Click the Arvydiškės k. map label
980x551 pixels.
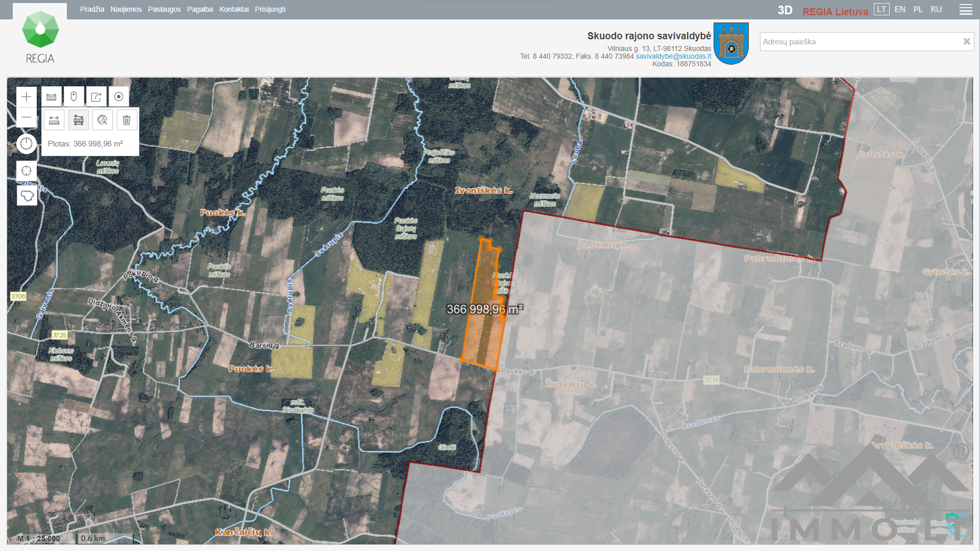903,445
